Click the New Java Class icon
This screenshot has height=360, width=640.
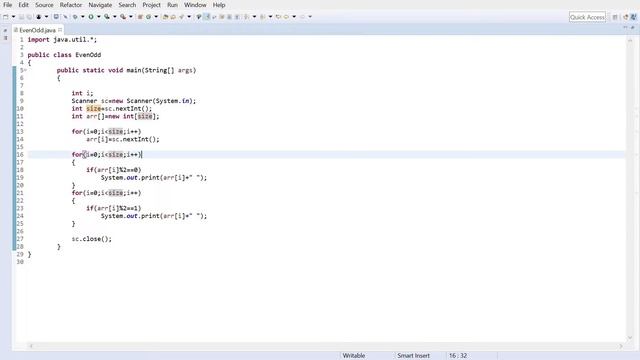point(149,17)
